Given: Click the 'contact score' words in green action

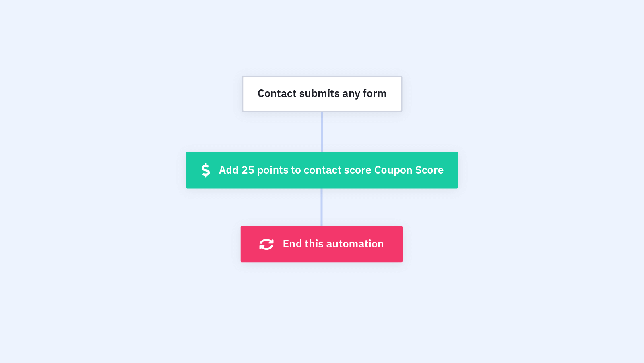Looking at the screenshot, I should (x=337, y=170).
